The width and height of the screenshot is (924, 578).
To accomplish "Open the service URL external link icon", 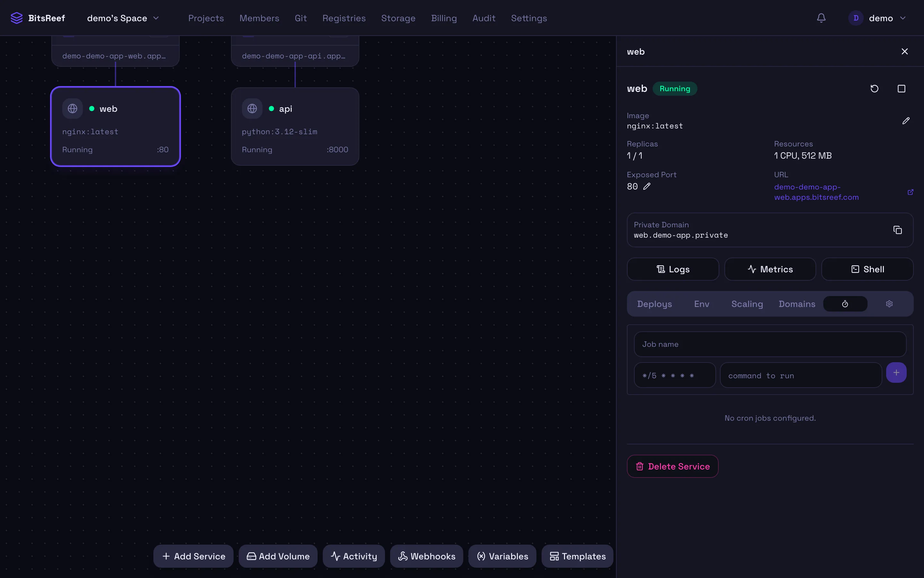I will click(910, 192).
